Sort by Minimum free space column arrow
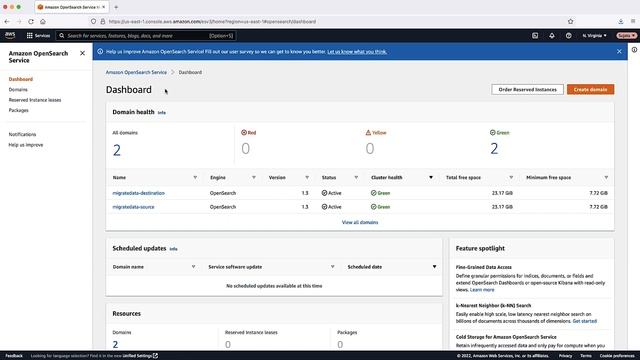The width and height of the screenshot is (640, 360). [606, 178]
